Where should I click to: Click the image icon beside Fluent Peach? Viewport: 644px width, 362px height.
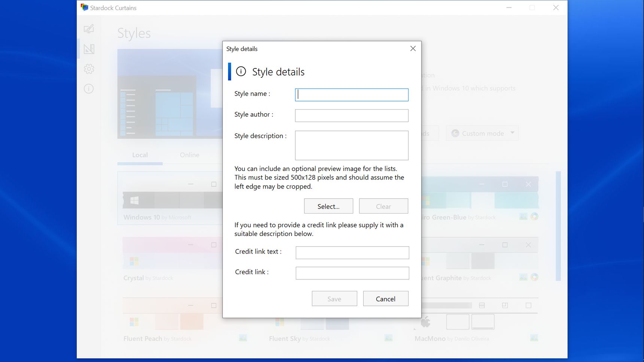tap(243, 338)
